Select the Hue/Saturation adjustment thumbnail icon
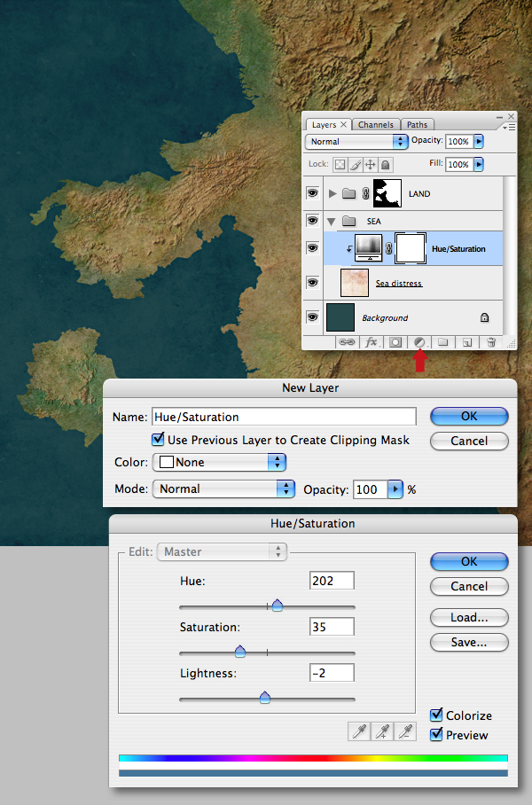The image size is (532, 805). 368,248
